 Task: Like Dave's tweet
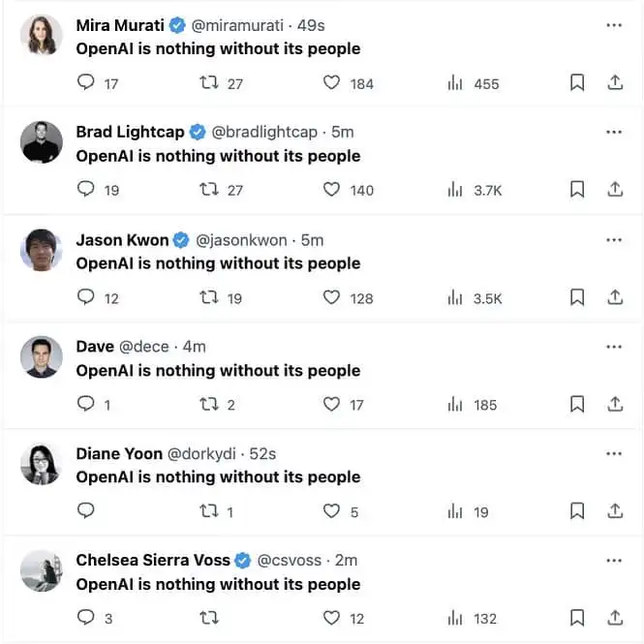point(332,405)
